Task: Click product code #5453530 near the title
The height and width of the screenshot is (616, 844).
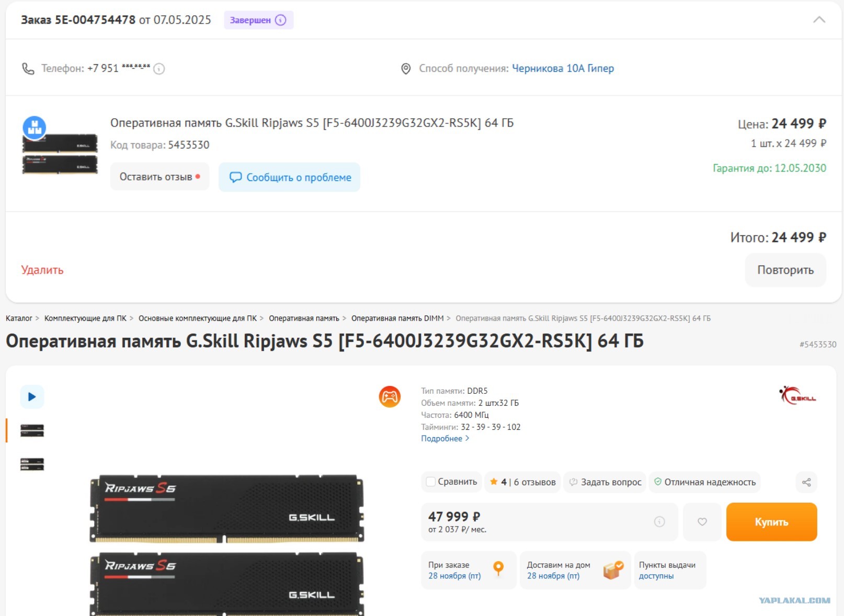Action: [818, 344]
